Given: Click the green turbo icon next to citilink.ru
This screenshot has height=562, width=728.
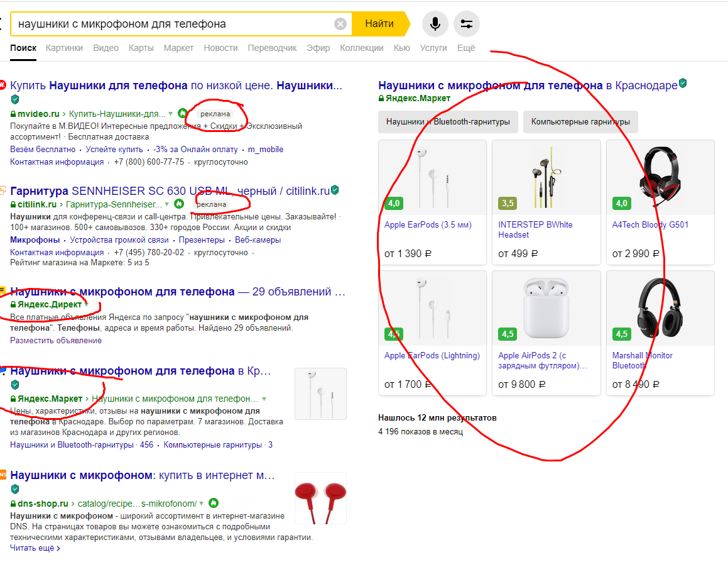Looking at the screenshot, I should (x=179, y=204).
